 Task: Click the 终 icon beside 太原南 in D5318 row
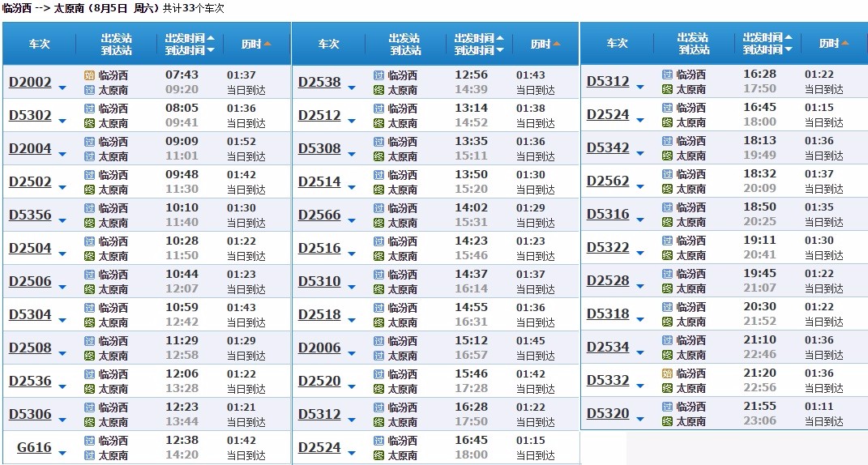pyautogui.click(x=668, y=321)
